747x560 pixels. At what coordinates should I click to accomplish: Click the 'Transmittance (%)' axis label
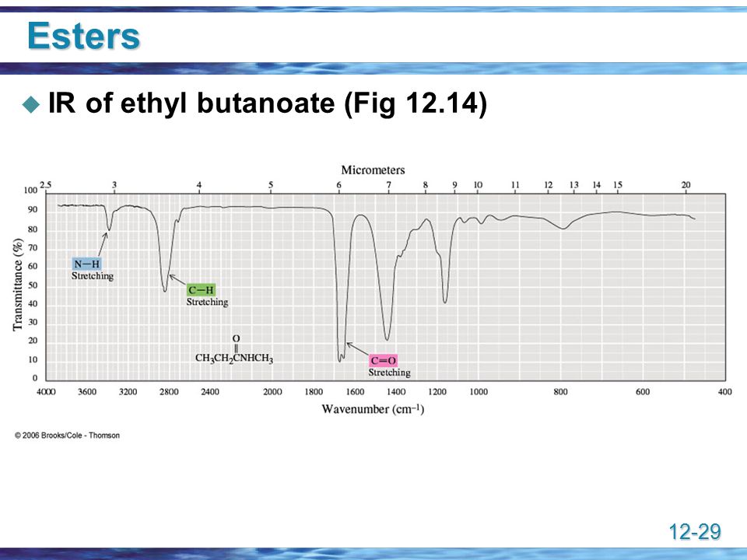tap(18, 285)
